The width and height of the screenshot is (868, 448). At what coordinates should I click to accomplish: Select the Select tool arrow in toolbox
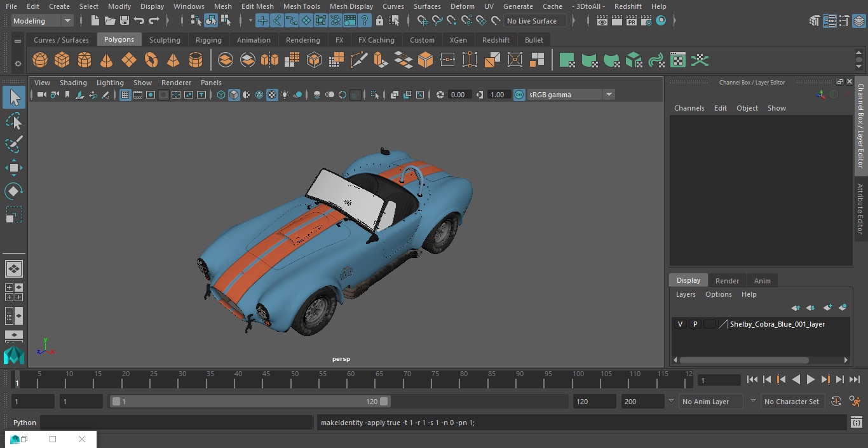[14, 97]
